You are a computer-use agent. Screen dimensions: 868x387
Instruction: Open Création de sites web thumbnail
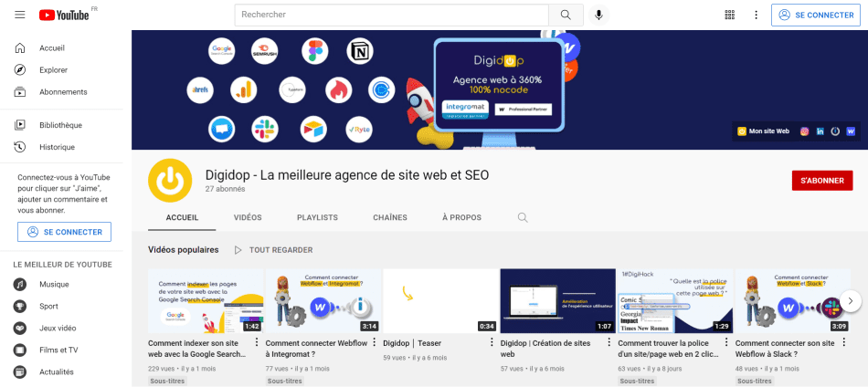558,301
